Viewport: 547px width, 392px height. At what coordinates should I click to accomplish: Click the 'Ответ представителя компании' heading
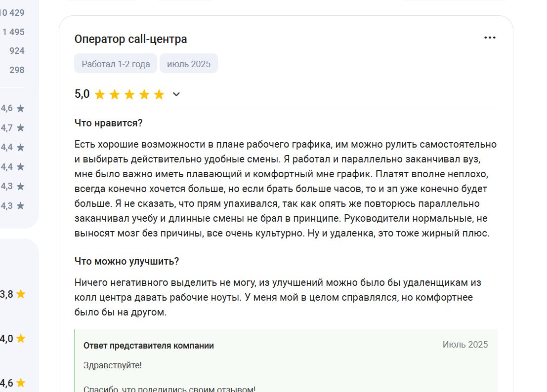click(149, 346)
